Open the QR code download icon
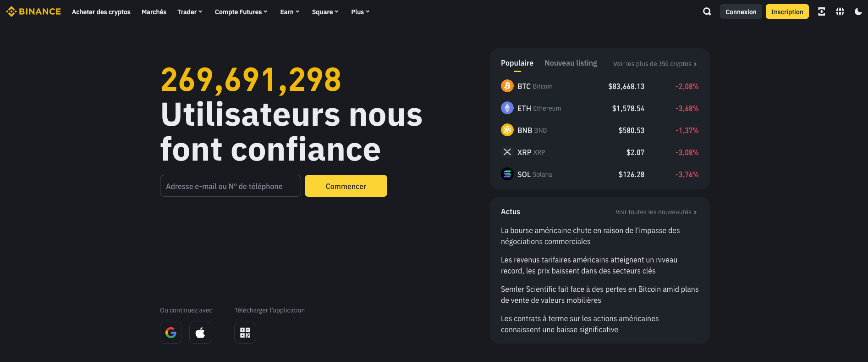The height and width of the screenshot is (362, 868). point(245,333)
